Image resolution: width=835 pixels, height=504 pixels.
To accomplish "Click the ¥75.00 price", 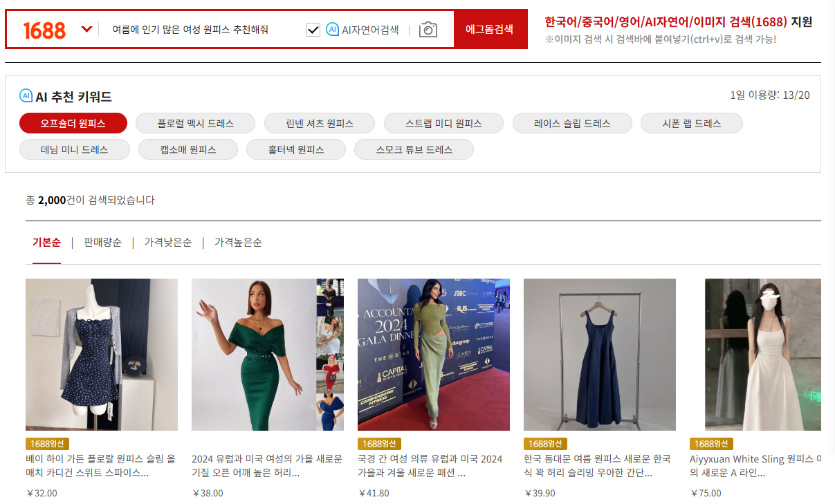I will pos(706,493).
